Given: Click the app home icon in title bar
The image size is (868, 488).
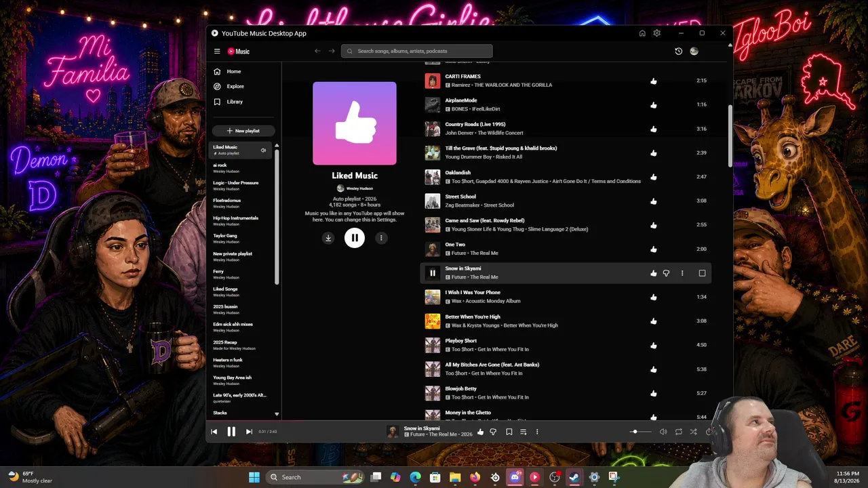Looking at the screenshot, I should click(642, 33).
